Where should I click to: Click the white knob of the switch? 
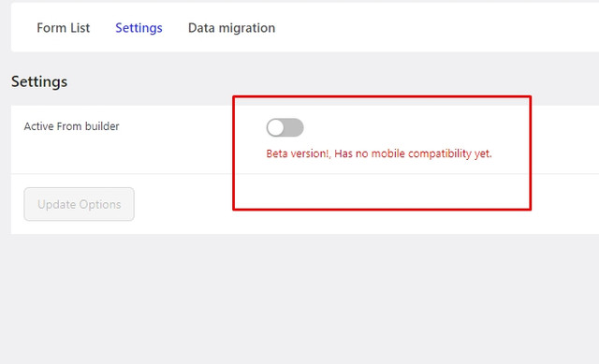pos(275,127)
